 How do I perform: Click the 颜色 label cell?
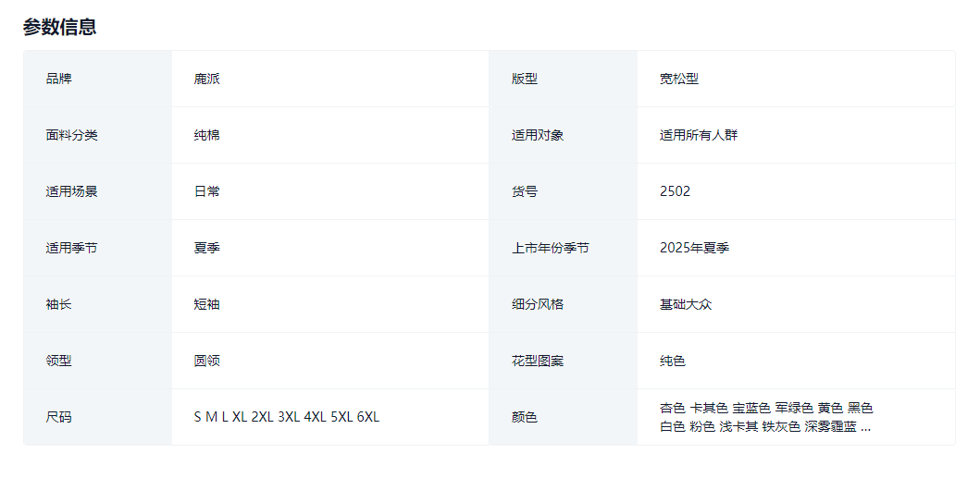524,417
